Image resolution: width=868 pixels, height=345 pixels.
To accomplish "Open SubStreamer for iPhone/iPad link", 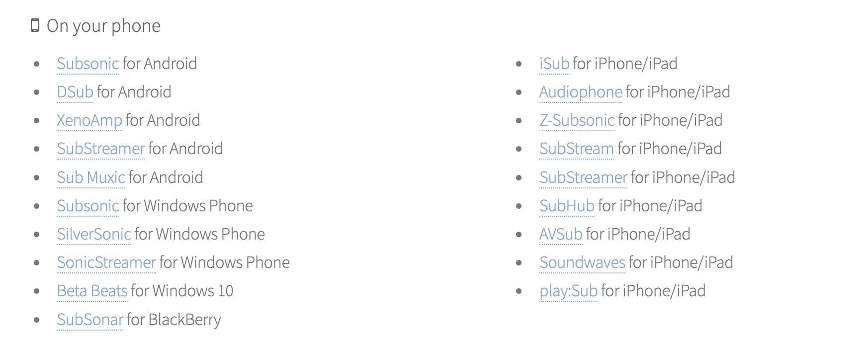I will [x=584, y=177].
